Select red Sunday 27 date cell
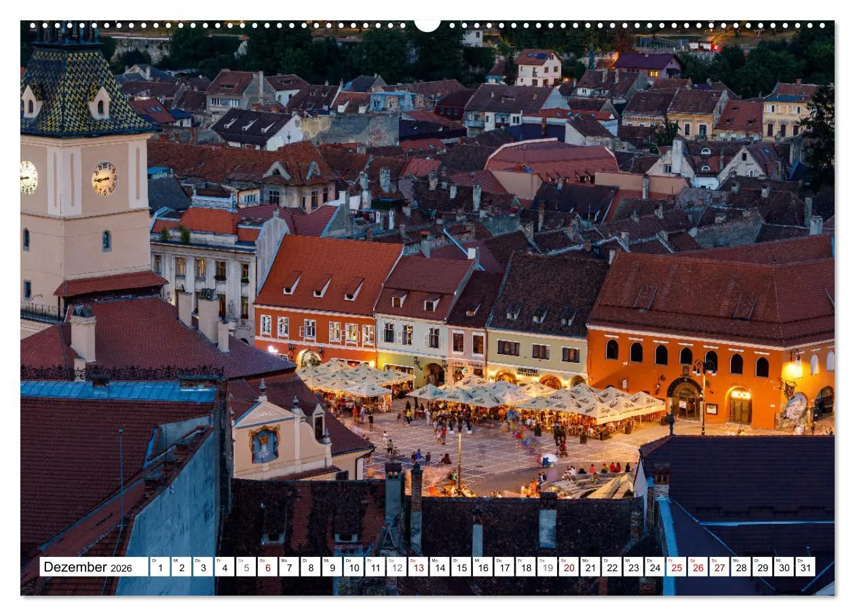Image resolution: width=855 pixels, height=616 pixels. coord(719,567)
